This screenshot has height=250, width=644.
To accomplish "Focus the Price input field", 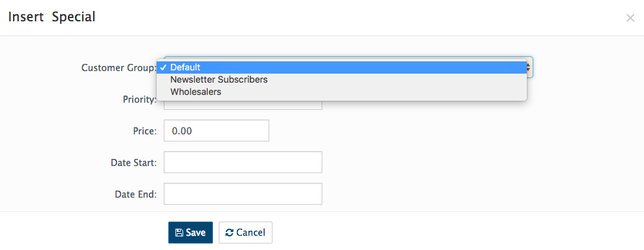I will (x=216, y=130).
